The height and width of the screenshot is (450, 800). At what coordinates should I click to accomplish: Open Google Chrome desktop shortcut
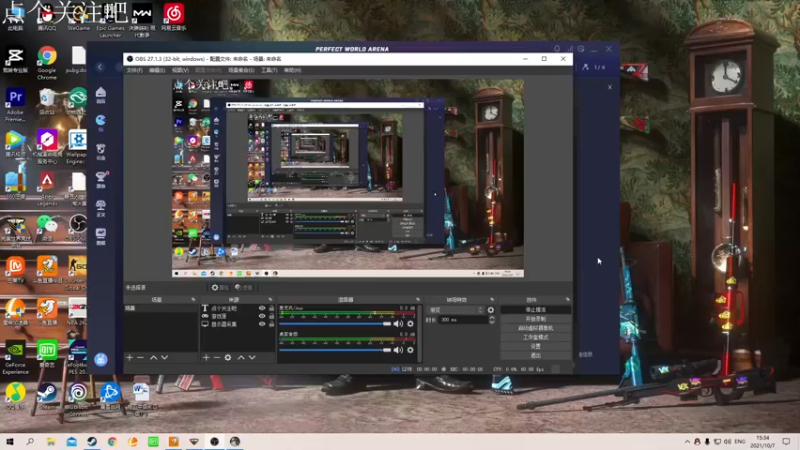point(47,62)
